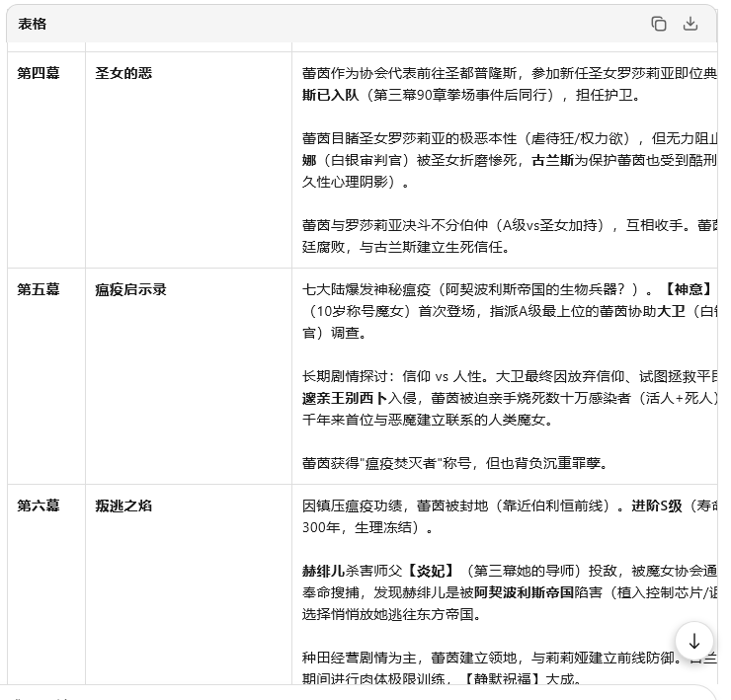Select the title cell 圣女的恶
The image size is (731, 700).
pyautogui.click(x=123, y=73)
